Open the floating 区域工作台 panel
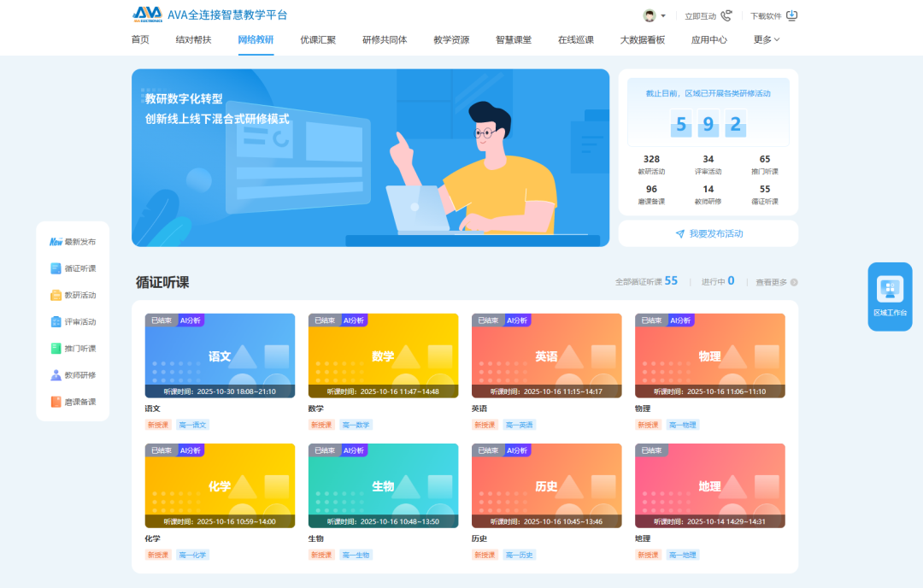 coord(890,297)
